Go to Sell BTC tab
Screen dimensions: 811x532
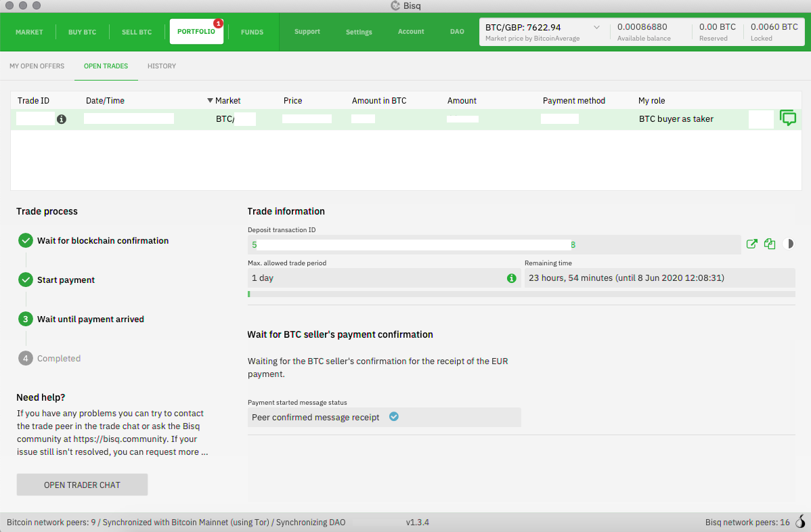(x=137, y=32)
